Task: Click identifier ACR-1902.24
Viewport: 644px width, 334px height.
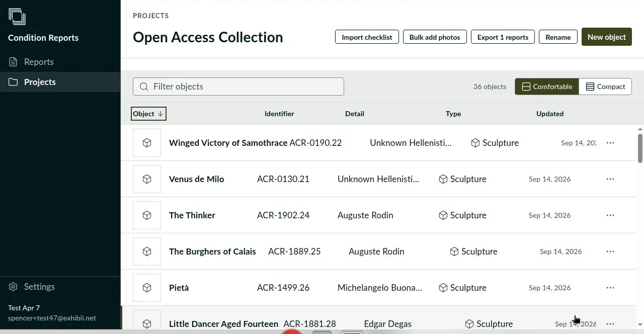Action: point(283,215)
